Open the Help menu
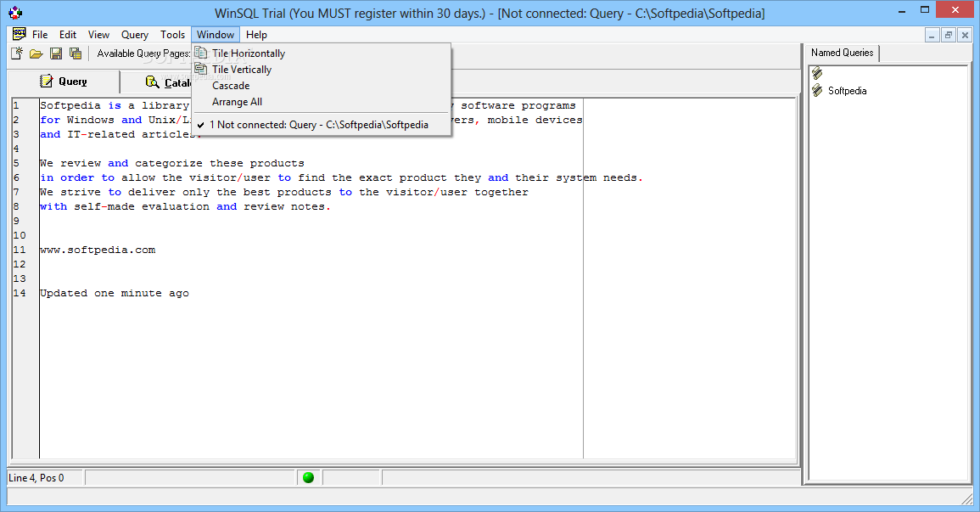 [x=256, y=35]
